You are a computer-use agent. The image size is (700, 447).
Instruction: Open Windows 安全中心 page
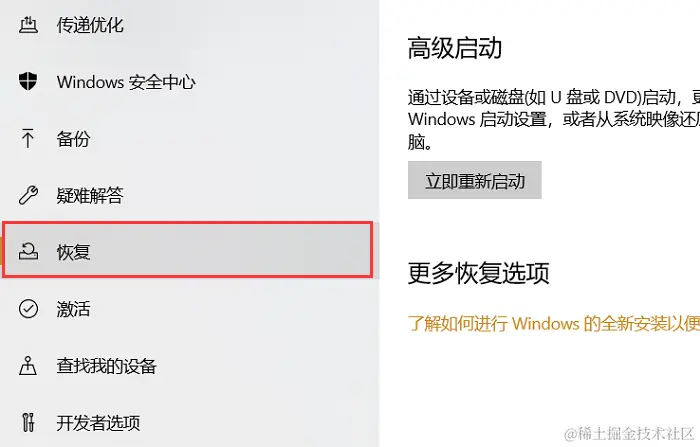[126, 82]
